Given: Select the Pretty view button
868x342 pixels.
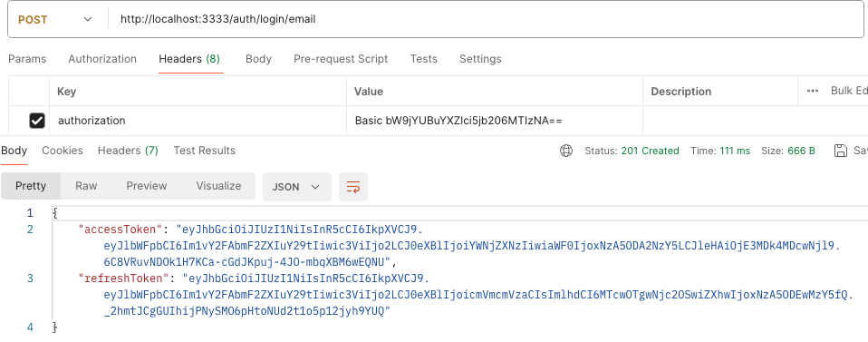Looking at the screenshot, I should tap(31, 186).
